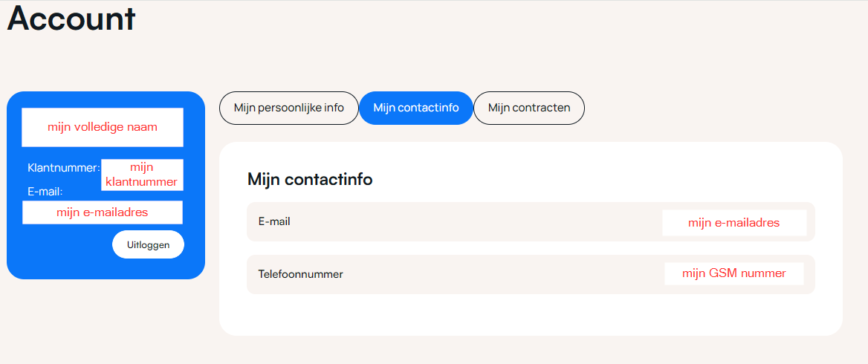Image resolution: width=868 pixels, height=364 pixels.
Task: Switch to the Mijn contracten tab
Action: [529, 108]
